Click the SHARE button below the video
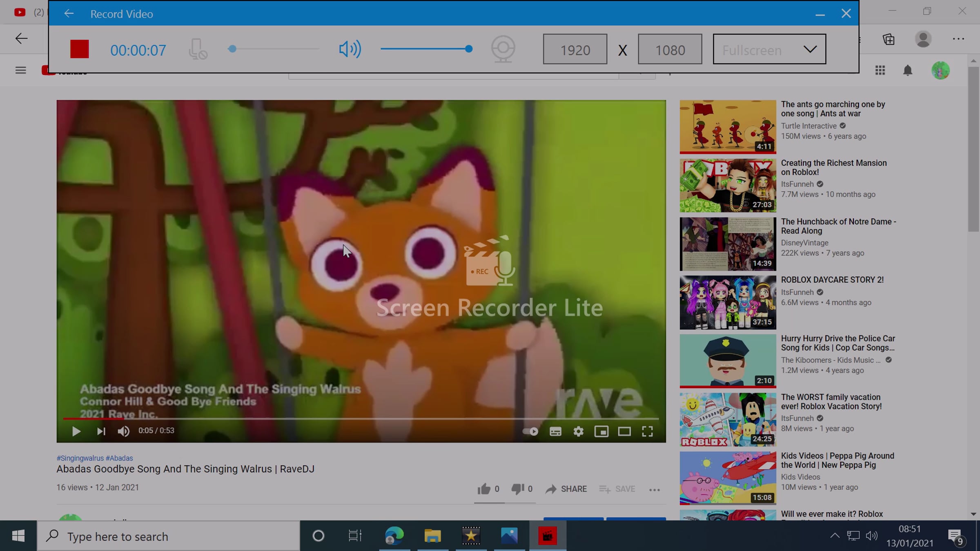This screenshot has height=551, width=980. point(566,489)
